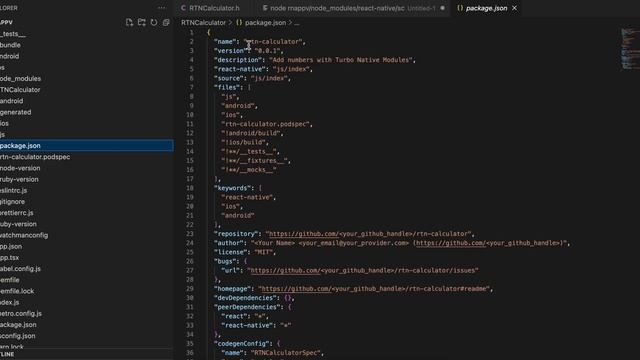Open the eslintrc.js file

coord(87,191)
